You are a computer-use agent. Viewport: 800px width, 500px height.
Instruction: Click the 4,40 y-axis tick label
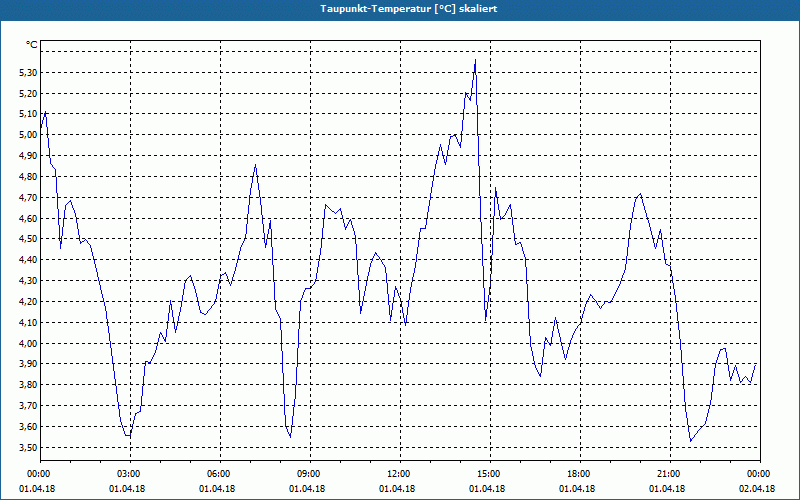point(28,260)
